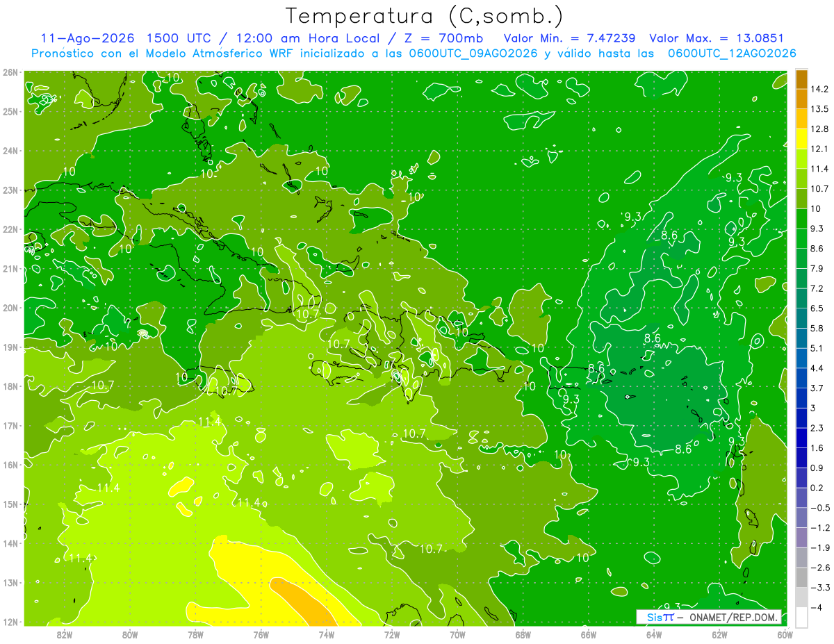Click the 22N latitude axis label
The image size is (834, 644).
pyautogui.click(x=10, y=229)
